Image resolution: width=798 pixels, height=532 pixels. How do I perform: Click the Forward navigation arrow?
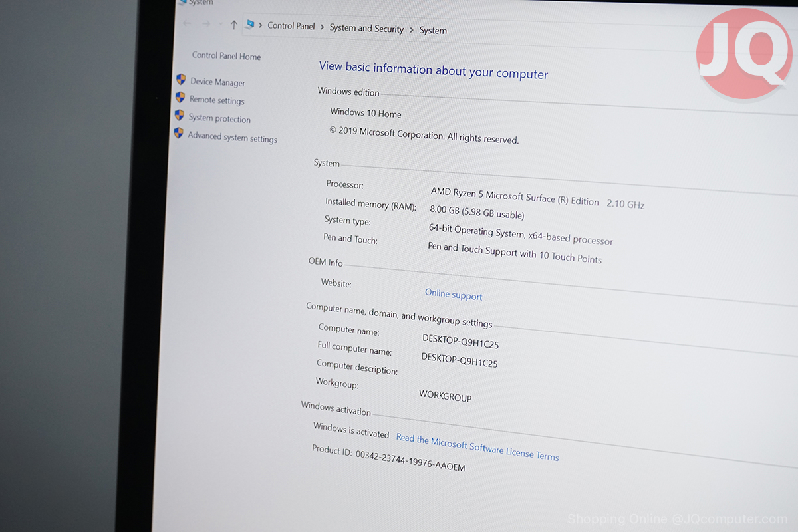[206, 24]
